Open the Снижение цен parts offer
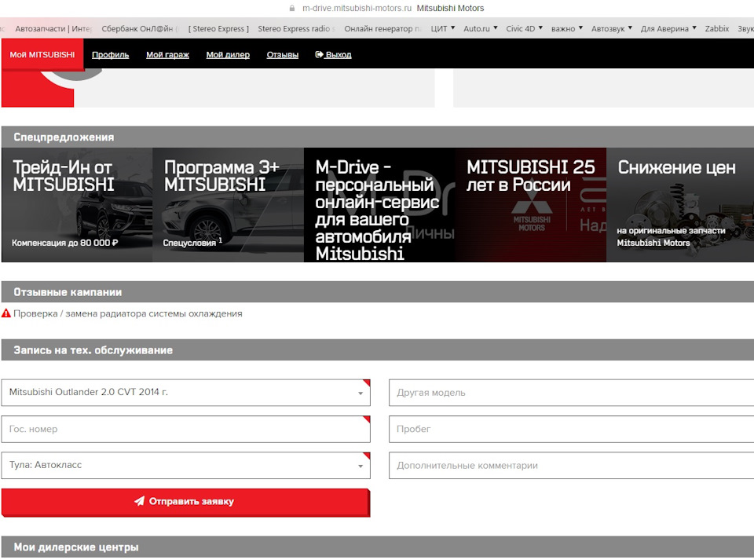The image size is (754, 560). (x=680, y=205)
